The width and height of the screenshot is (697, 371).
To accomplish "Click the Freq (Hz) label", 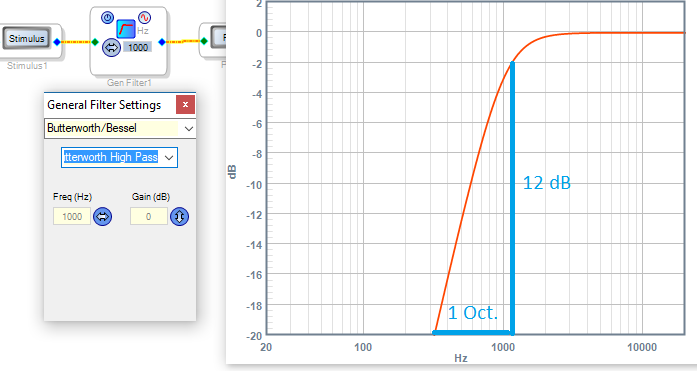I will [72, 197].
